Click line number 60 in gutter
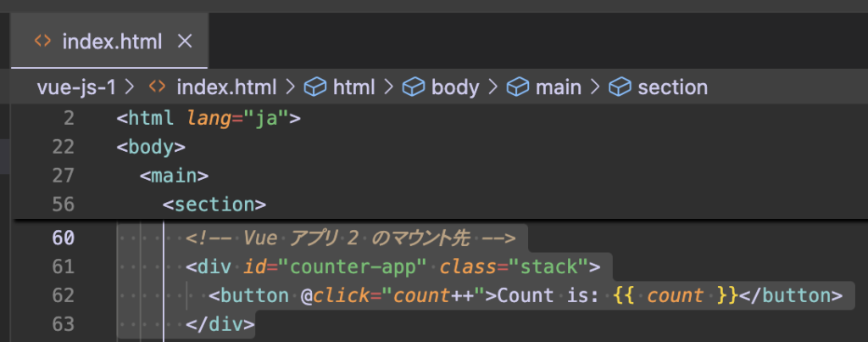This screenshot has height=342, width=868. pos(63,238)
